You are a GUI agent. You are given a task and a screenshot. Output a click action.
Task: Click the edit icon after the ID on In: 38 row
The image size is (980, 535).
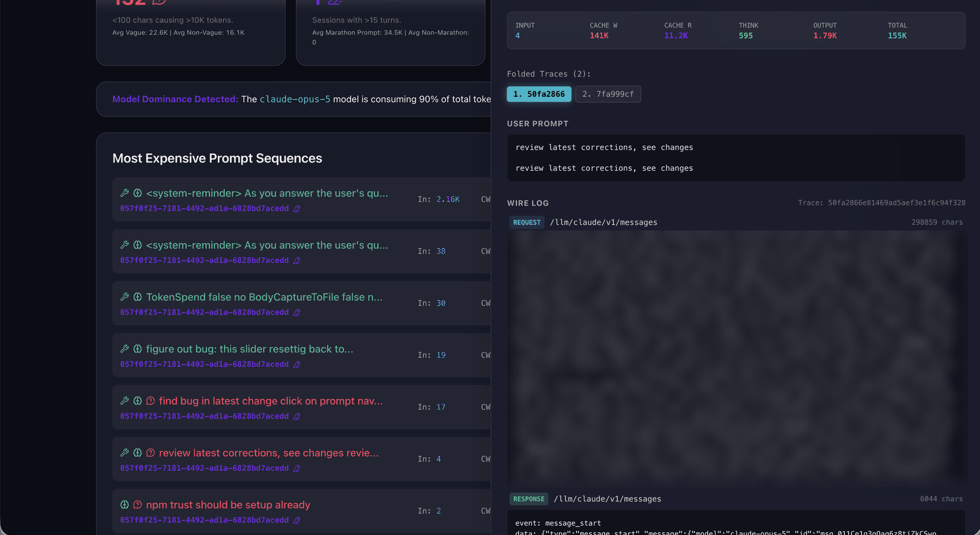296,261
